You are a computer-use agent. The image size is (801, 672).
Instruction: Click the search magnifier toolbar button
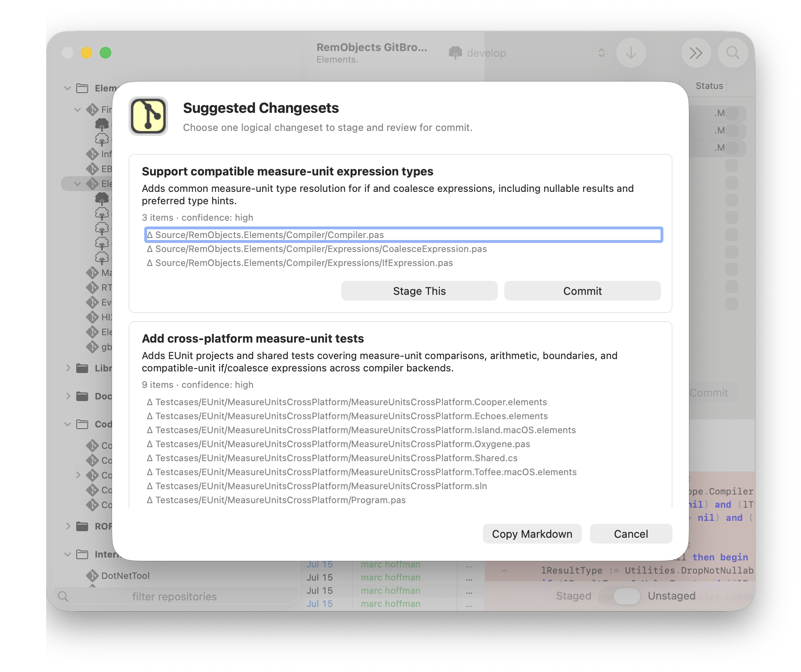[x=733, y=53]
